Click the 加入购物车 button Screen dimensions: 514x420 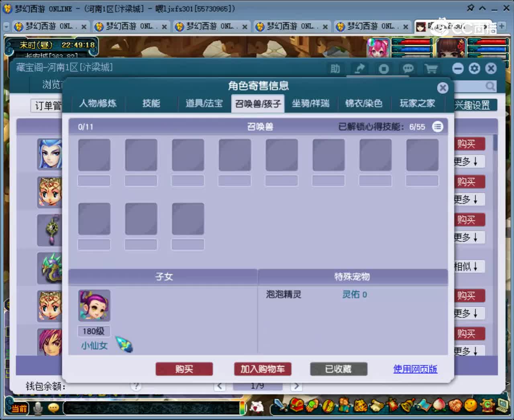pos(263,369)
